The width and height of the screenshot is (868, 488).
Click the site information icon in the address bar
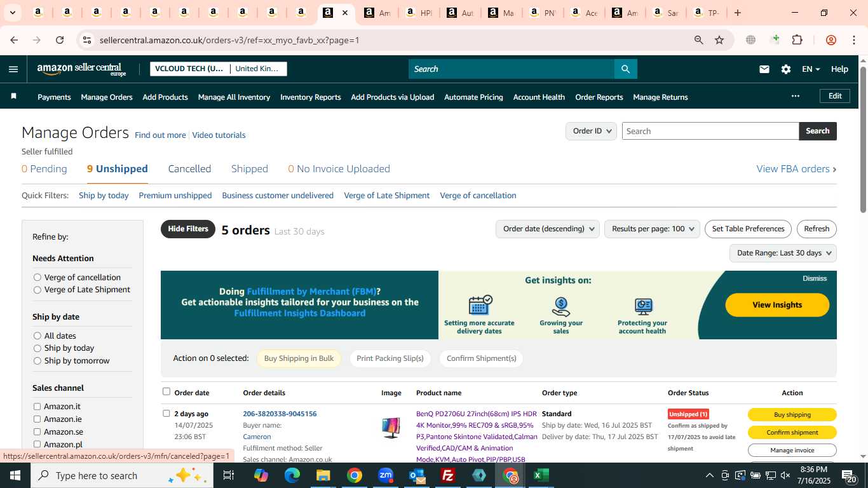(87, 40)
